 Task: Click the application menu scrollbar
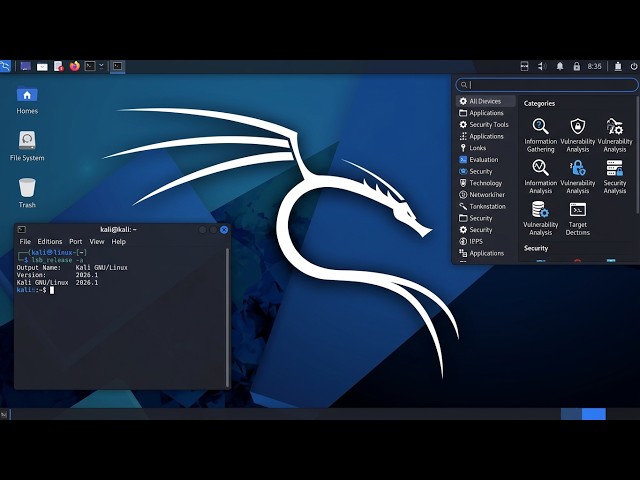[x=638, y=155]
